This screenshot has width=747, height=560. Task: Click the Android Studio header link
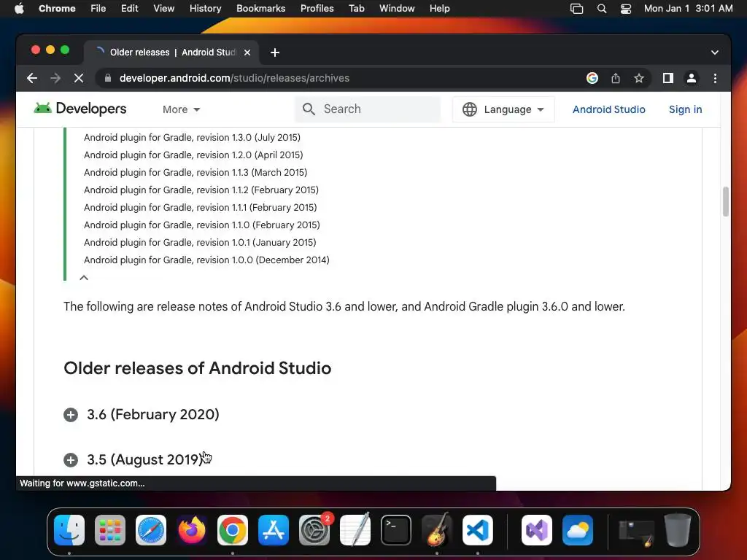click(x=609, y=109)
